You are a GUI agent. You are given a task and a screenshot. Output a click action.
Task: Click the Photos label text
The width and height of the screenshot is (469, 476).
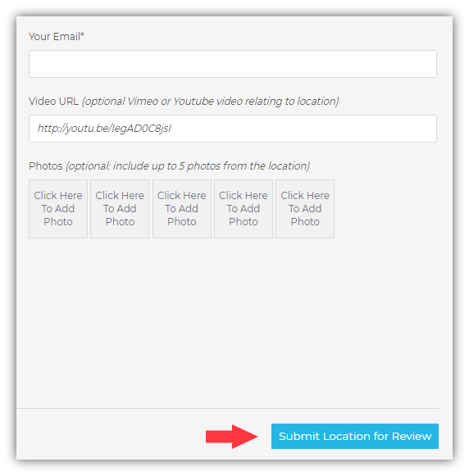pyautogui.click(x=46, y=165)
